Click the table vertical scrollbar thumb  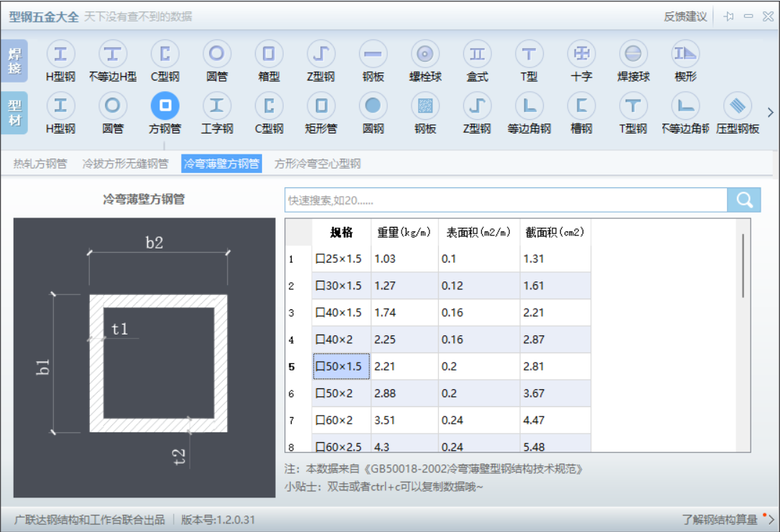click(x=743, y=266)
